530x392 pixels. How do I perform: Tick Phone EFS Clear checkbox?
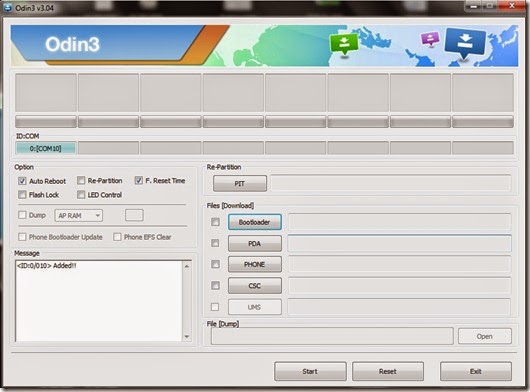[117, 237]
